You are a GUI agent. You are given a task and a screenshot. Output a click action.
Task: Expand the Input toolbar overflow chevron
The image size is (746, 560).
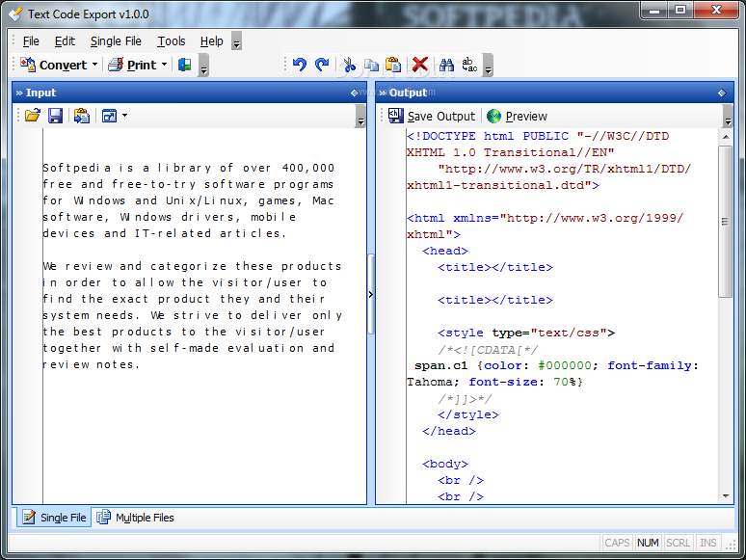click(360, 117)
